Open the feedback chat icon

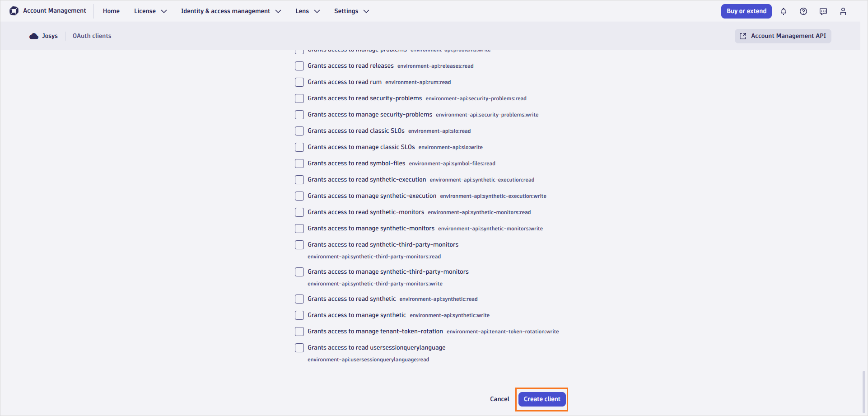pyautogui.click(x=823, y=11)
